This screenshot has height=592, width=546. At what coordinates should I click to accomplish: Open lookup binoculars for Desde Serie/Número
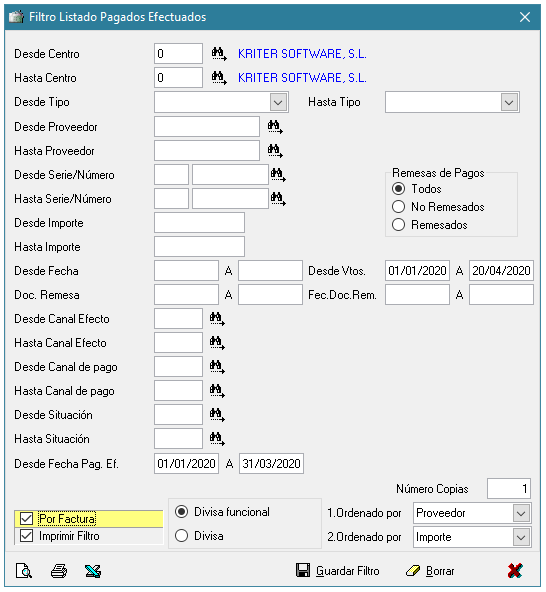coord(278,175)
